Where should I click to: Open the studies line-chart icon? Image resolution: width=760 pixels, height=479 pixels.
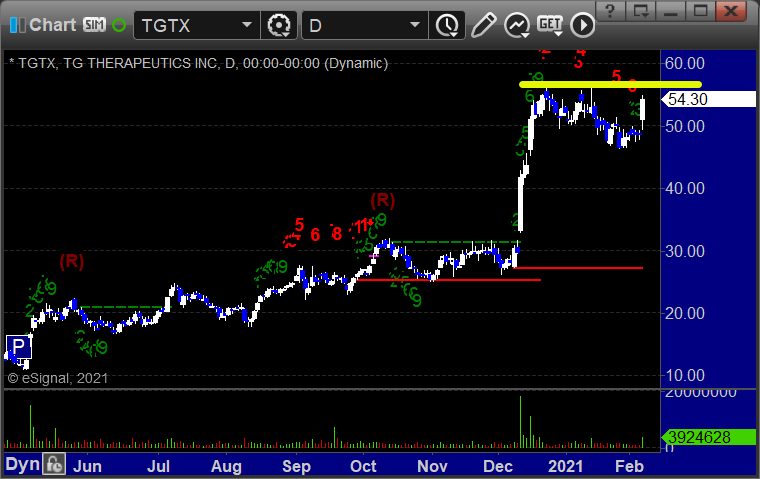click(517, 25)
